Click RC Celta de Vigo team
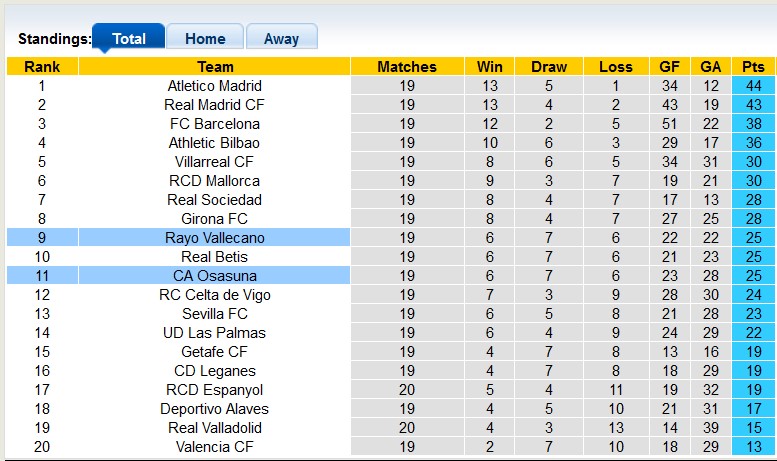This screenshot has width=777, height=461. 215,295
